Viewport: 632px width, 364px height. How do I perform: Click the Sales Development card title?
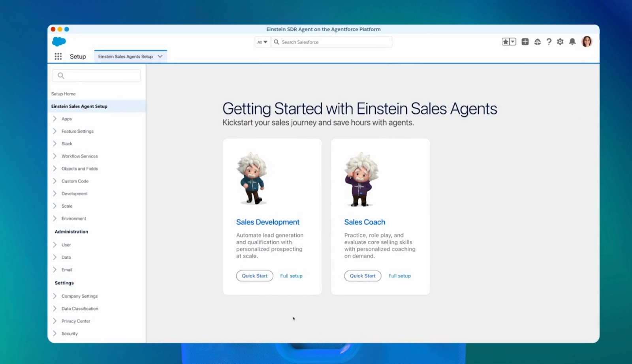[268, 222]
